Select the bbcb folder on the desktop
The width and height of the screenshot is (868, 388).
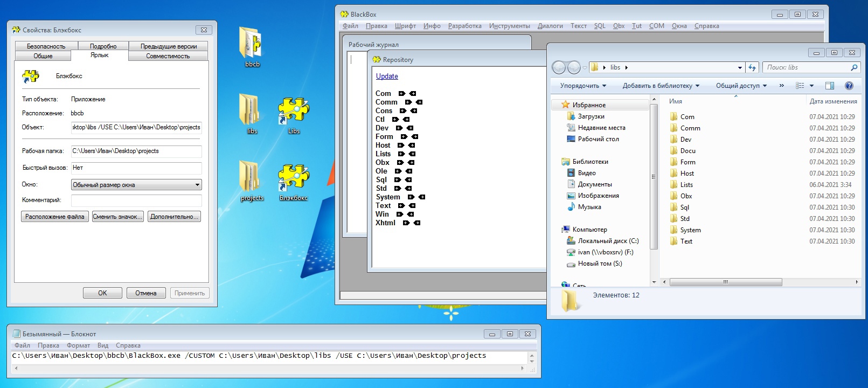coord(252,45)
